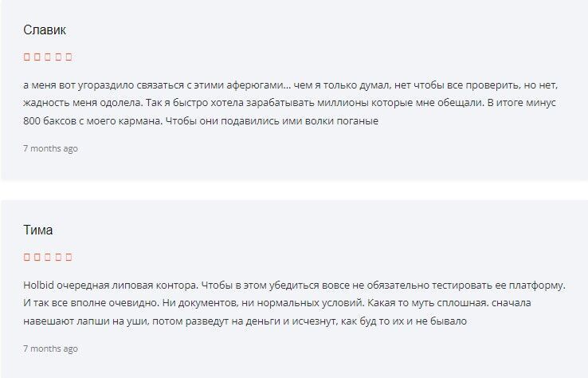Image resolution: width=588 pixels, height=378 pixels.
Task: Click first rating star in Тима's review
Action: coord(26,257)
